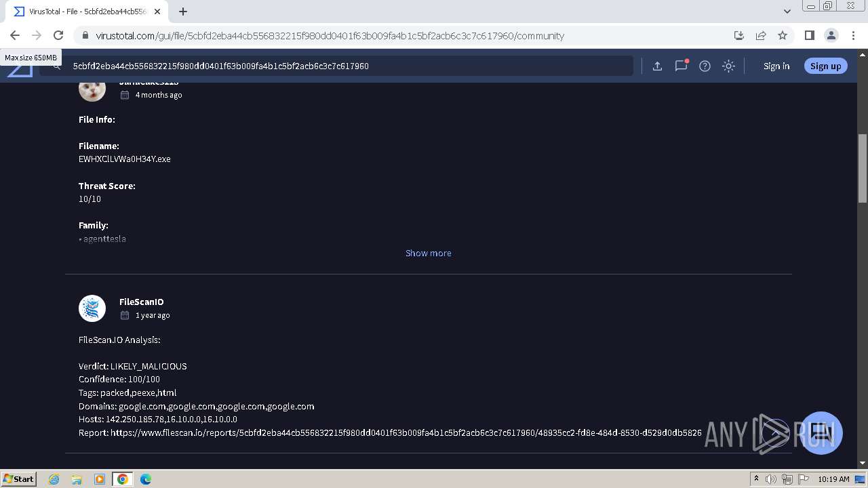Screen dimensions: 868x488
Task: Select the Verdict: LIKELY_MALICIOUS line
Action: 133,366
